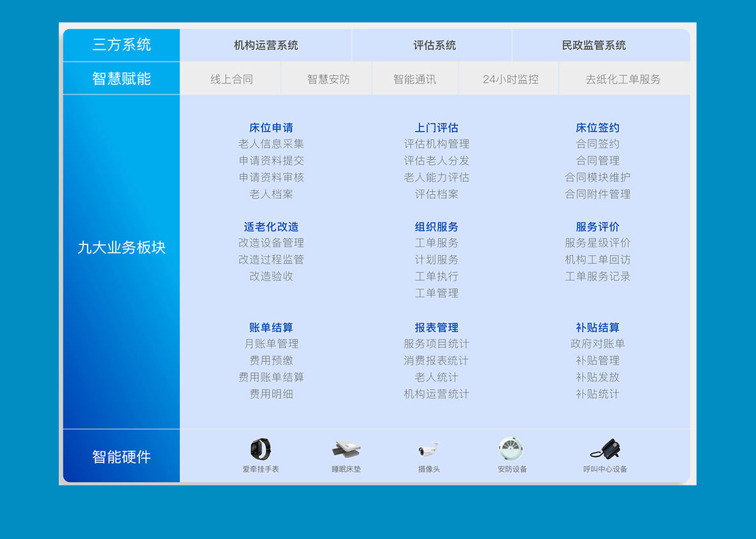Open the 安防设备 security device icon
The width and height of the screenshot is (756, 539).
tap(512, 449)
